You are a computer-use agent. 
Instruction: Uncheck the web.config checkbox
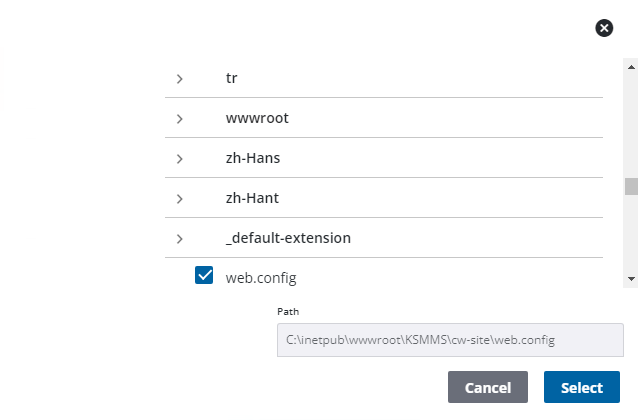pyautogui.click(x=204, y=276)
